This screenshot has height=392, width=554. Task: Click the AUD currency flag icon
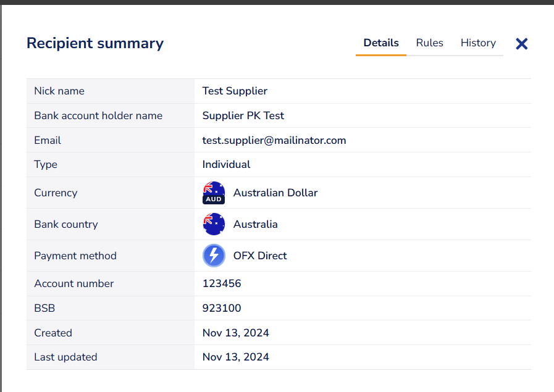click(214, 193)
